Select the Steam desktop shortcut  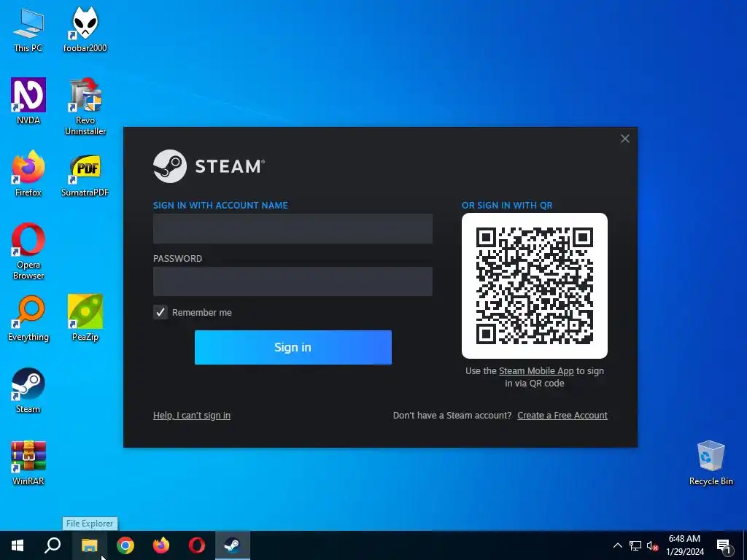[x=28, y=390]
